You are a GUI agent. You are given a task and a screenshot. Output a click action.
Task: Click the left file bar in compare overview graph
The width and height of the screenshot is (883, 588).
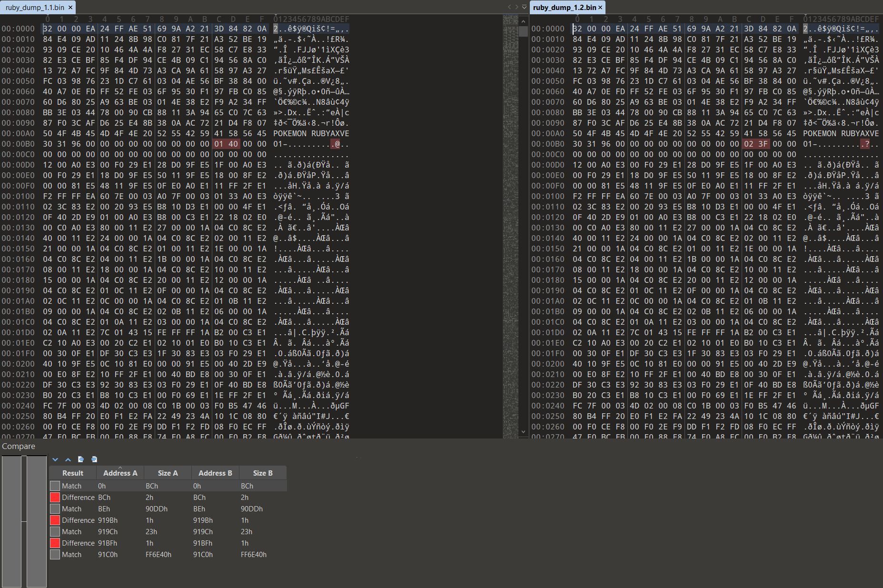(x=11, y=521)
